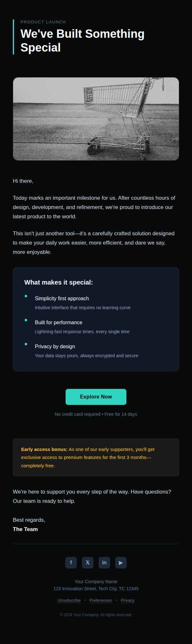Screen dimensions: 192x644
Task: Click the PRODUCT LAUNCH label
Action: [x=43, y=22]
